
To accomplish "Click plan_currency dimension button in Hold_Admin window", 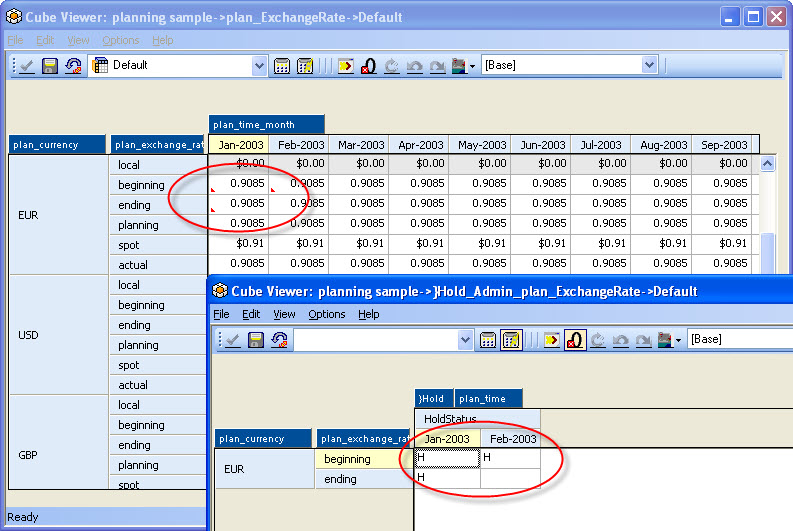I will pyautogui.click(x=263, y=439).
